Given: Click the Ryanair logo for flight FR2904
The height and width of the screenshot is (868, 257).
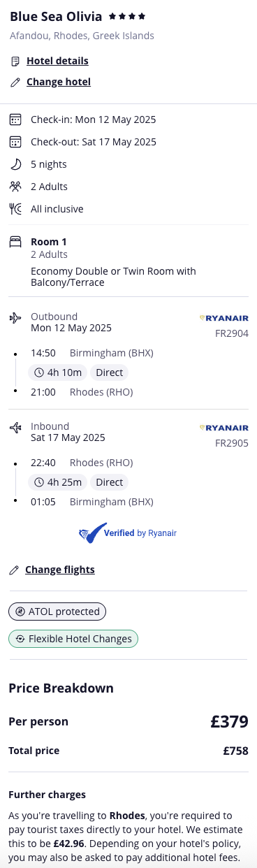Looking at the screenshot, I should [223, 318].
